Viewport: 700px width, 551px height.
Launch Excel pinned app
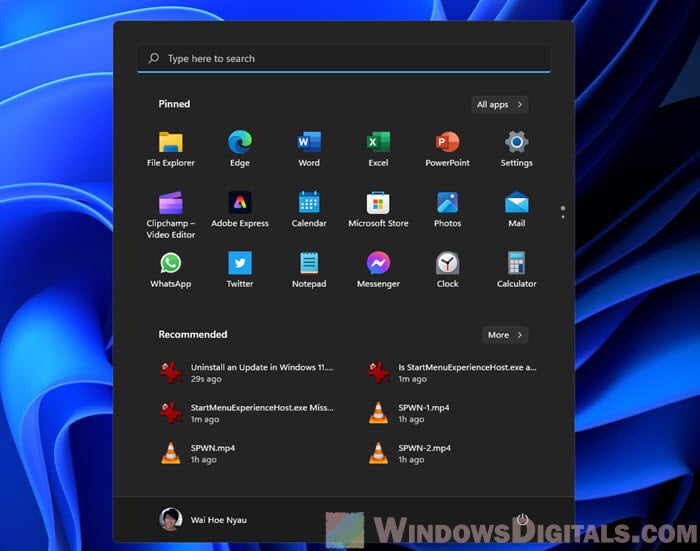click(x=378, y=149)
